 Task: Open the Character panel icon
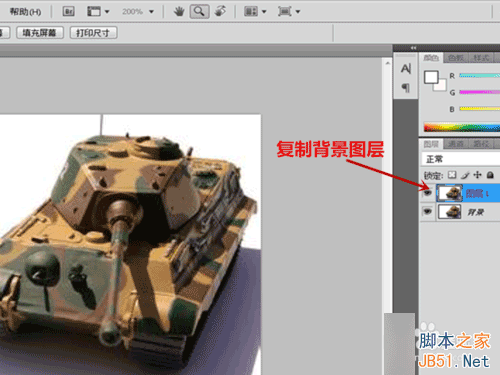(x=406, y=69)
